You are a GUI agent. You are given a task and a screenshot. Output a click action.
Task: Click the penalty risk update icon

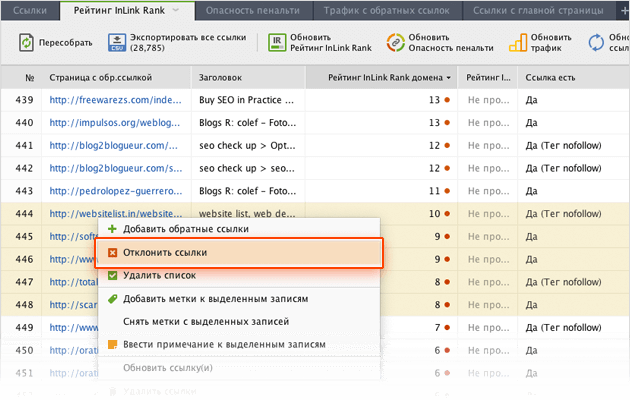pyautogui.click(x=395, y=43)
